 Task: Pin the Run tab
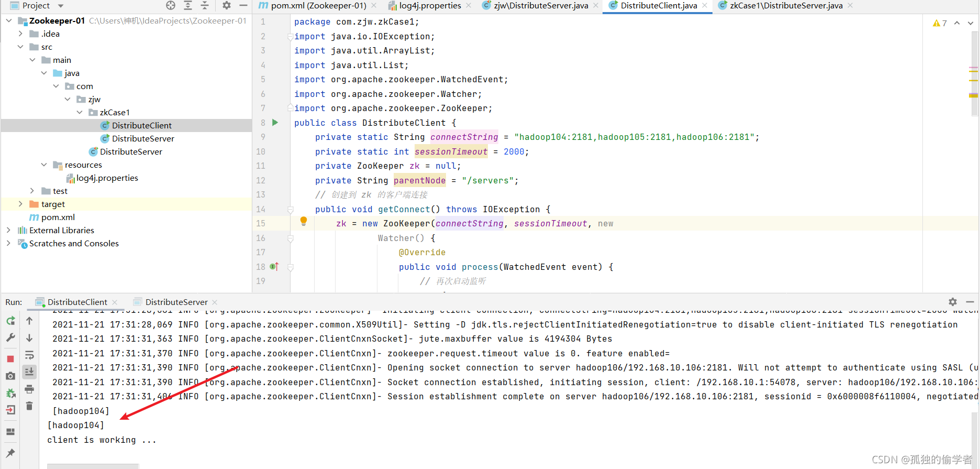10,453
